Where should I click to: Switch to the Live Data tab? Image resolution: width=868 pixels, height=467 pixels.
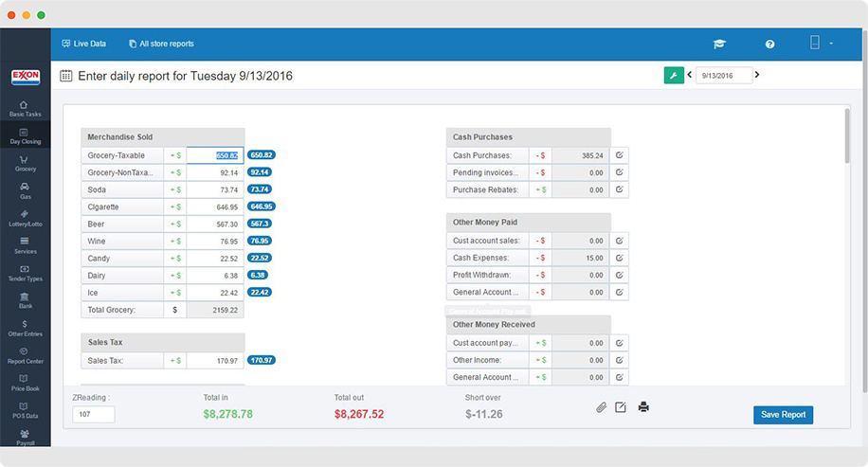pyautogui.click(x=83, y=44)
